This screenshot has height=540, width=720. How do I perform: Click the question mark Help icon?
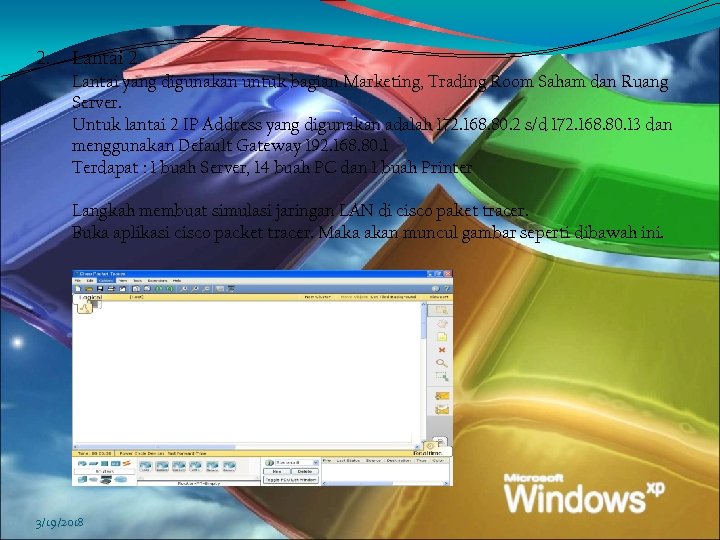click(446, 289)
